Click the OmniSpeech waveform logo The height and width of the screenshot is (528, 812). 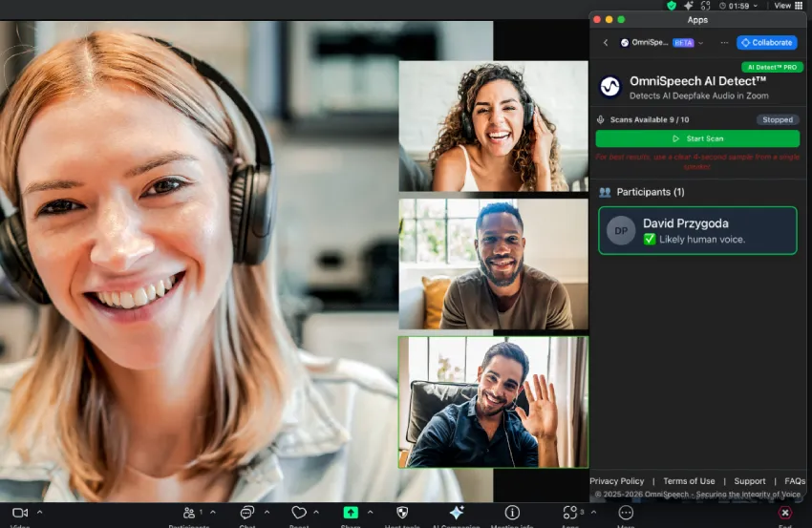tap(610, 87)
